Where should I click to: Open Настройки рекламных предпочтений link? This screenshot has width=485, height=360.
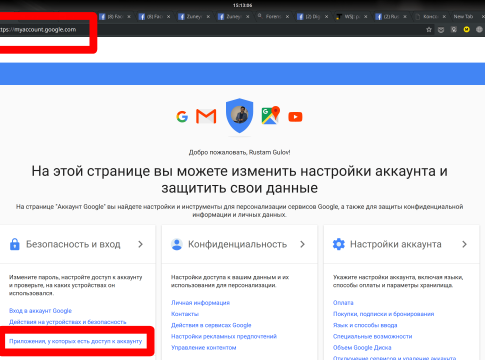tap(224, 336)
